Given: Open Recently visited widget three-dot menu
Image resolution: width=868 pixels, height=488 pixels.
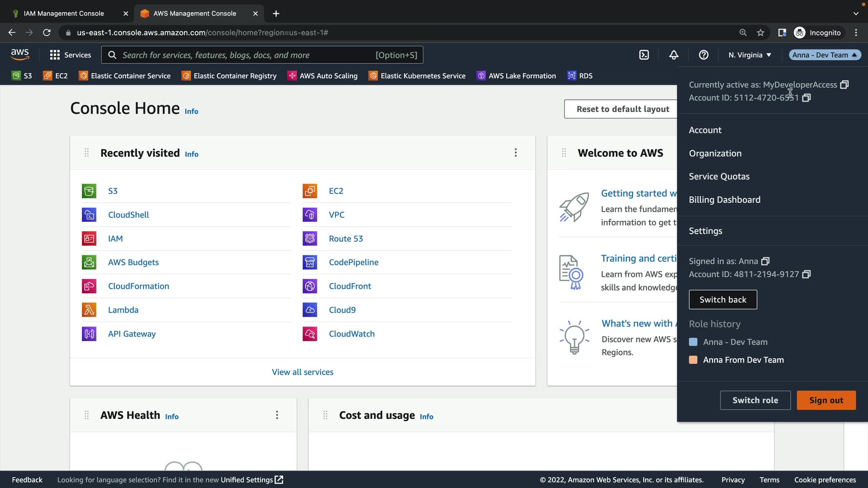Looking at the screenshot, I should click(x=515, y=153).
